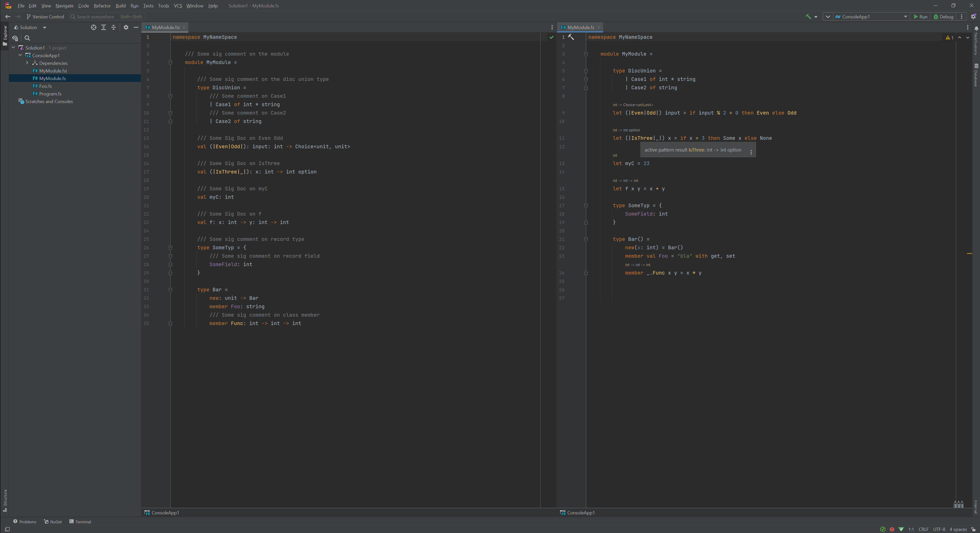Click the green Run button
This screenshot has height=533, width=980.
point(920,17)
